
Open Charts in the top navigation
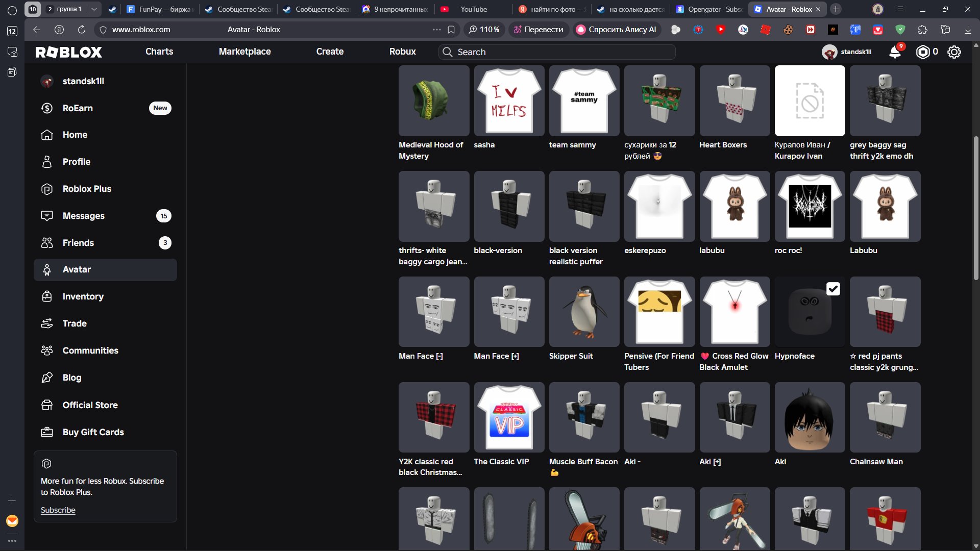159,52
